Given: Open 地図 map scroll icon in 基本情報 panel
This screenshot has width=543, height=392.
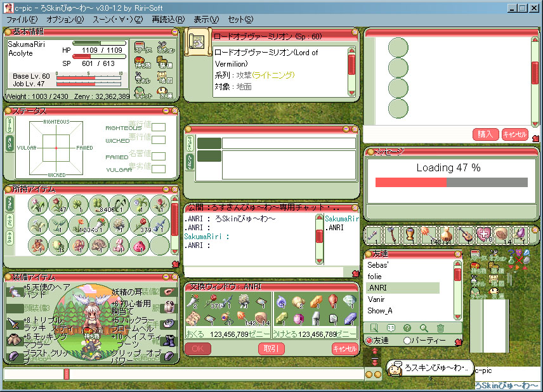Looking at the screenshot, I should [165, 77].
